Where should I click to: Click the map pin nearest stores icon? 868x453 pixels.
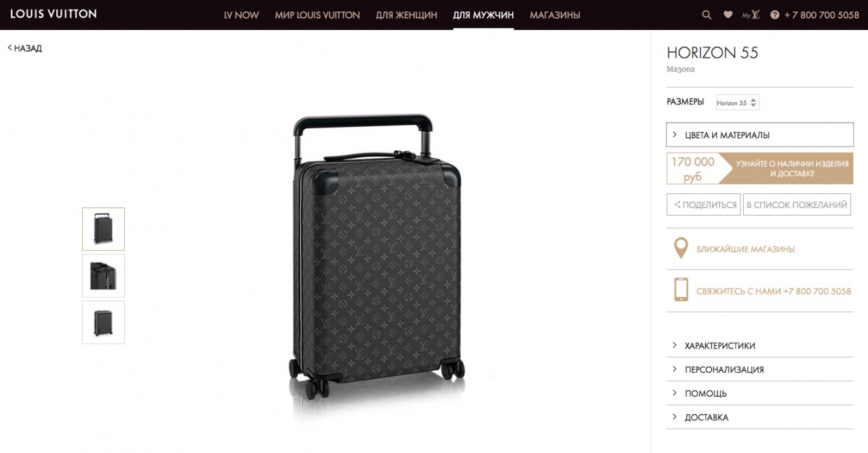point(681,249)
